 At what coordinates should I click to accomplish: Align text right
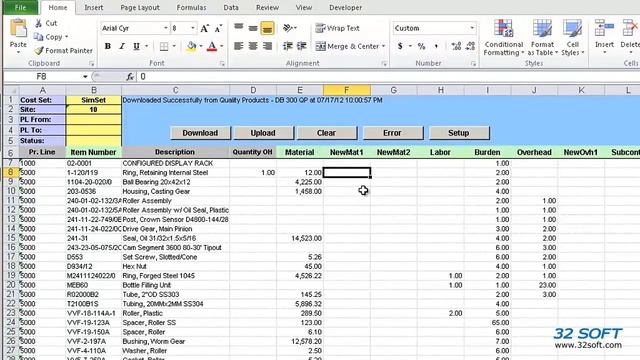[x=267, y=46]
